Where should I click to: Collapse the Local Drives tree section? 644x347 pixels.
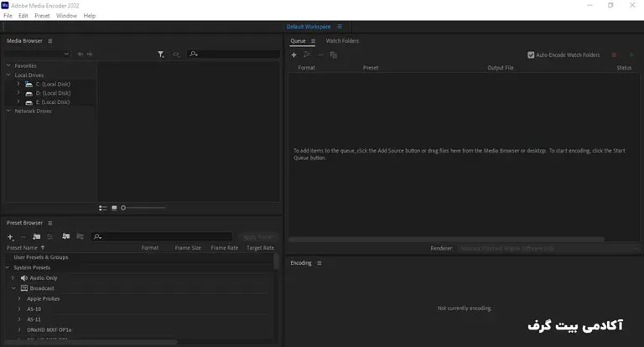(x=8, y=75)
